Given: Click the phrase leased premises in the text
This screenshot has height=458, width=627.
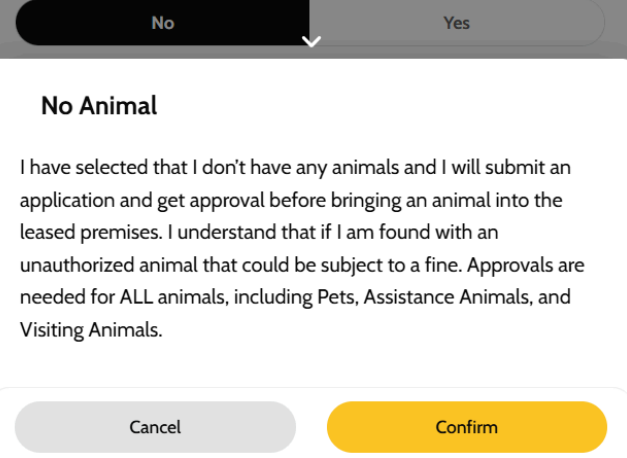Looking at the screenshot, I should 91,232.
